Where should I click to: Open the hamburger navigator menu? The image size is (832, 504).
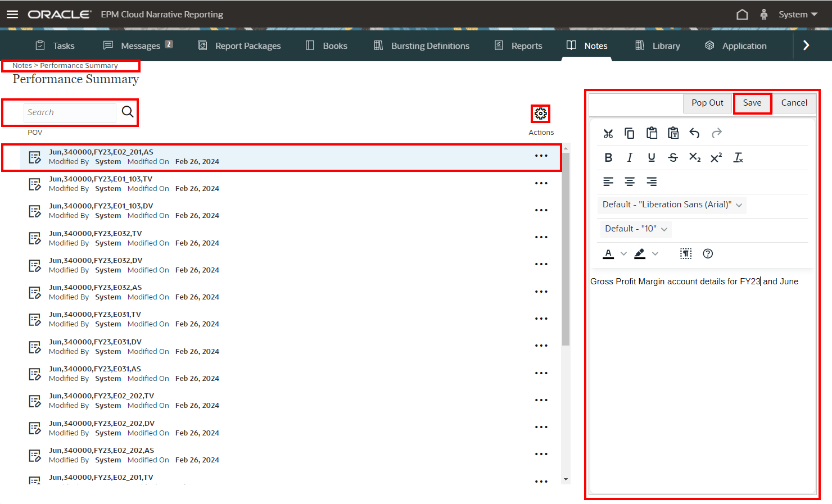point(12,14)
